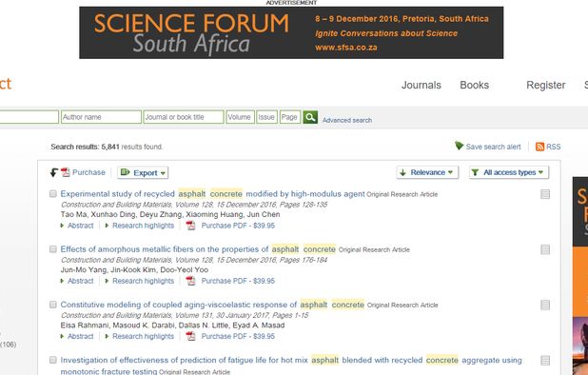Image resolution: width=588 pixels, height=375 pixels.
Task: Click the Page field
Action: [290, 117]
